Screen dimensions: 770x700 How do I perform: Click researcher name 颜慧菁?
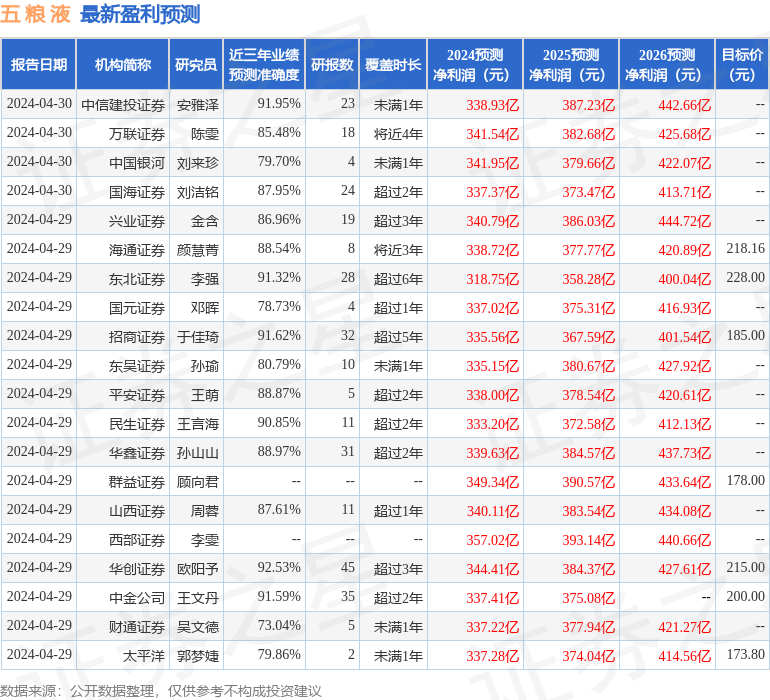197,250
